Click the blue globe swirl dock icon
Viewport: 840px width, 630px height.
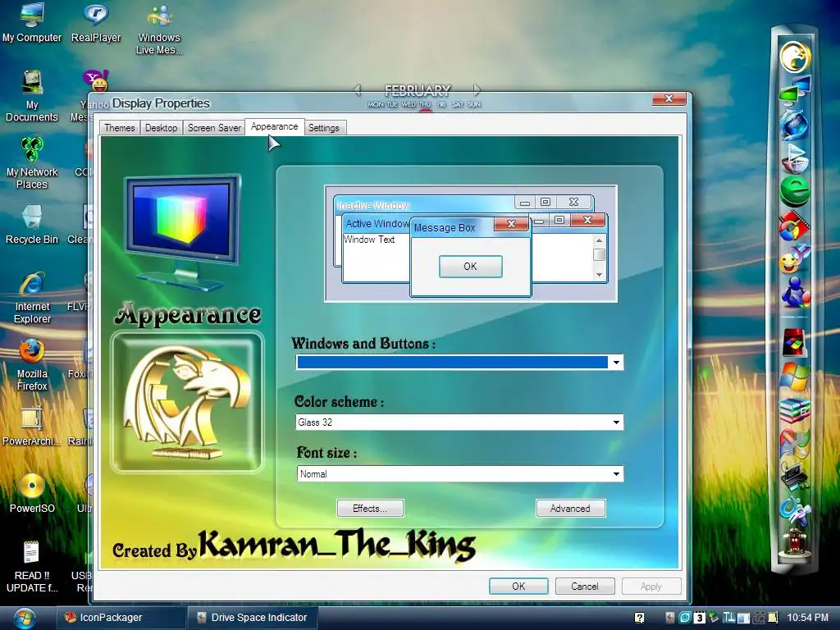(x=794, y=125)
